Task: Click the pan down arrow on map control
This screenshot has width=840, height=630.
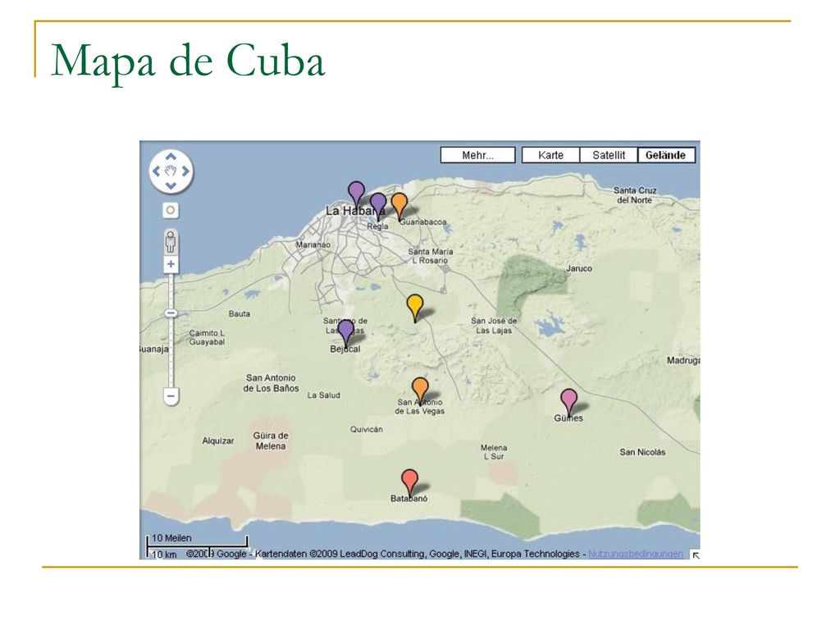Action: coord(171,185)
